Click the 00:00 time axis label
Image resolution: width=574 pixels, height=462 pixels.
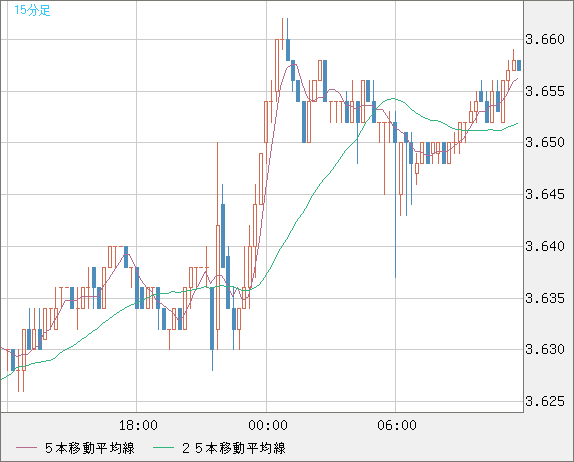pyautogui.click(x=268, y=425)
